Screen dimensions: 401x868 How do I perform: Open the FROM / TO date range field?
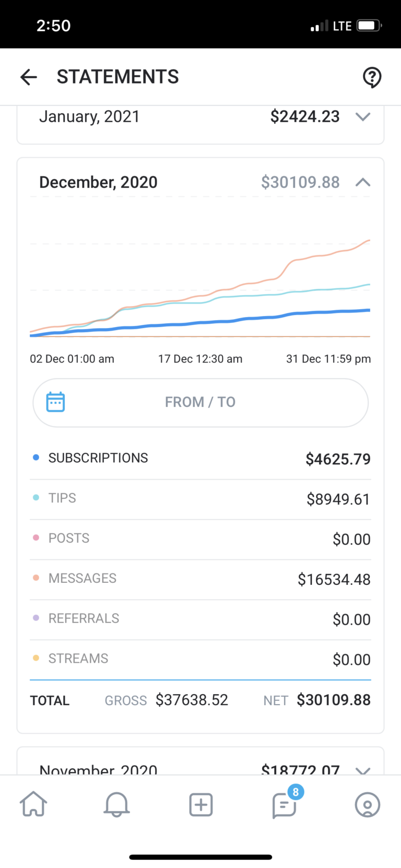200,402
